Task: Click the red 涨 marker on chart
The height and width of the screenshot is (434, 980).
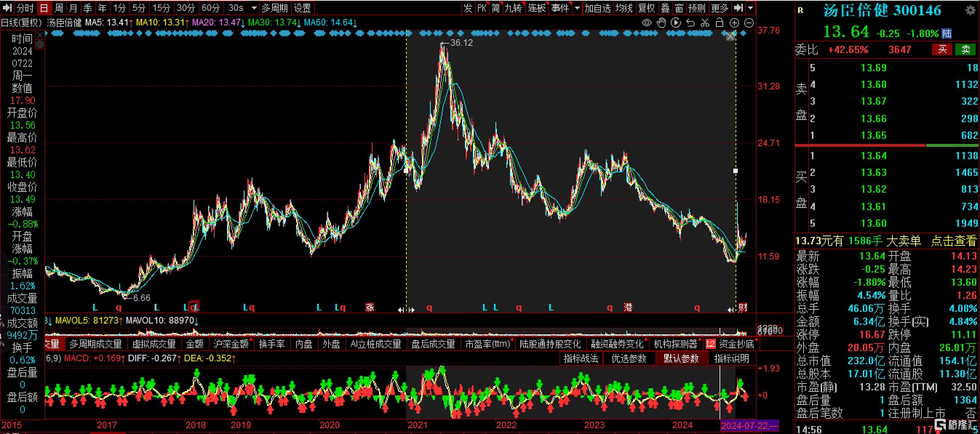Action: click(369, 307)
